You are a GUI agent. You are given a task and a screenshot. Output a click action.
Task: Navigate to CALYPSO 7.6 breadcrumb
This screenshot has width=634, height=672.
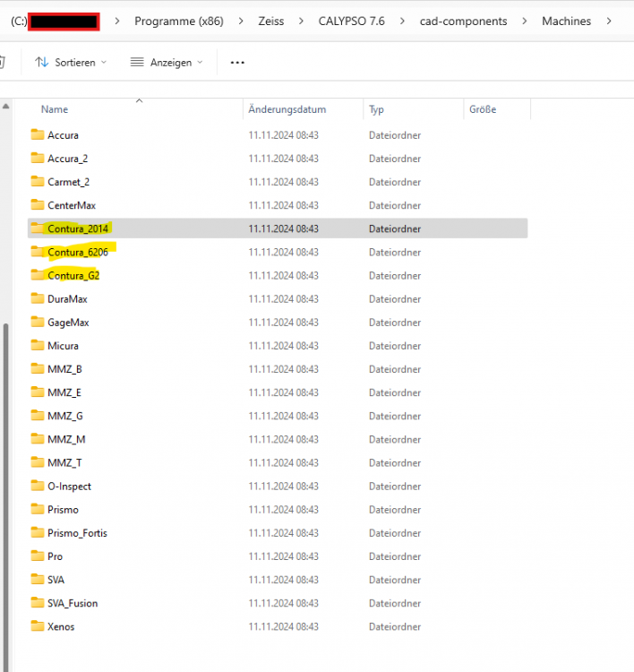[x=351, y=21]
